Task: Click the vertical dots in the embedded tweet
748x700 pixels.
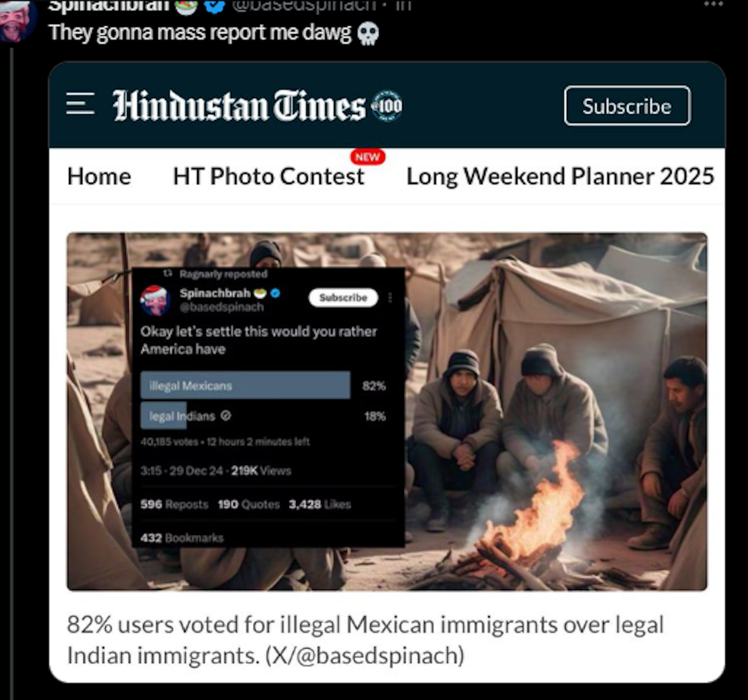Action: tap(391, 298)
